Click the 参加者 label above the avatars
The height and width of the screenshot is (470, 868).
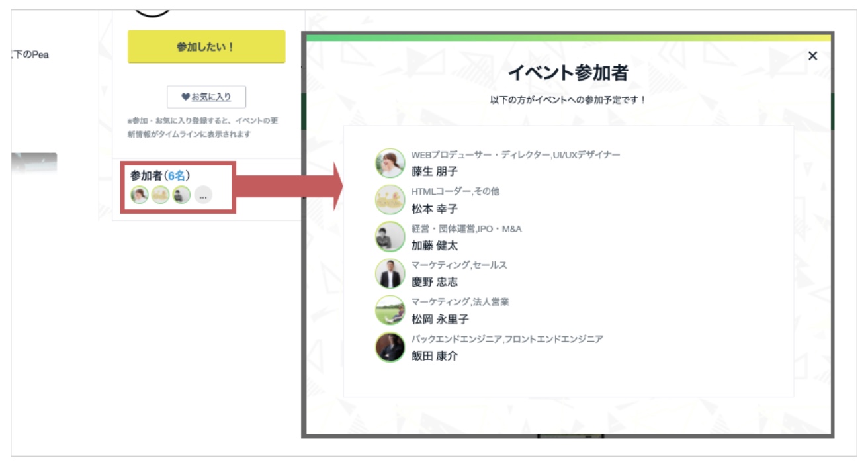(x=146, y=175)
